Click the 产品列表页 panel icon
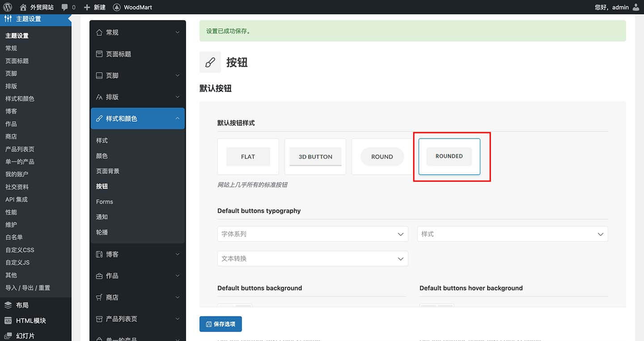 coord(99,319)
